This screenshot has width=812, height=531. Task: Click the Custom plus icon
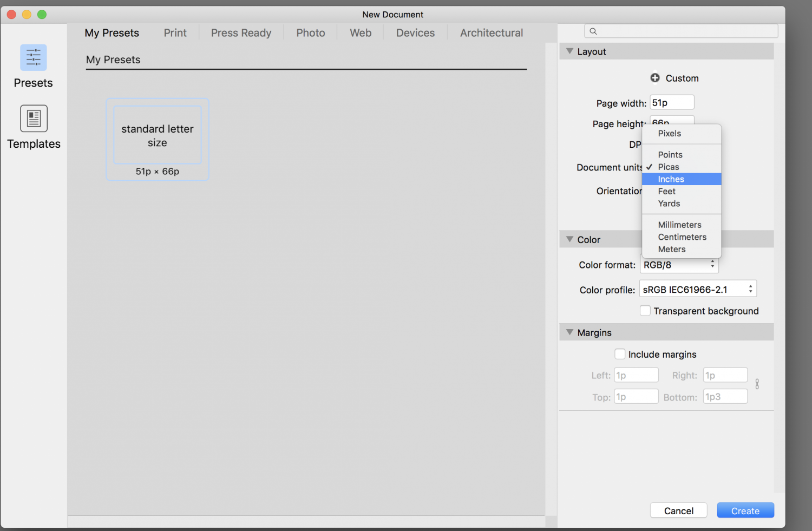[x=655, y=78]
